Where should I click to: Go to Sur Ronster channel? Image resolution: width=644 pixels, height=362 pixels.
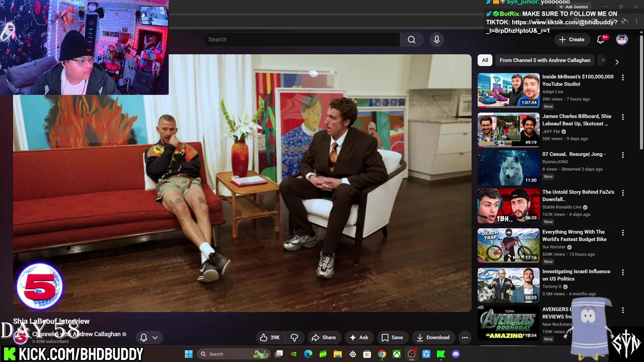coord(554,247)
